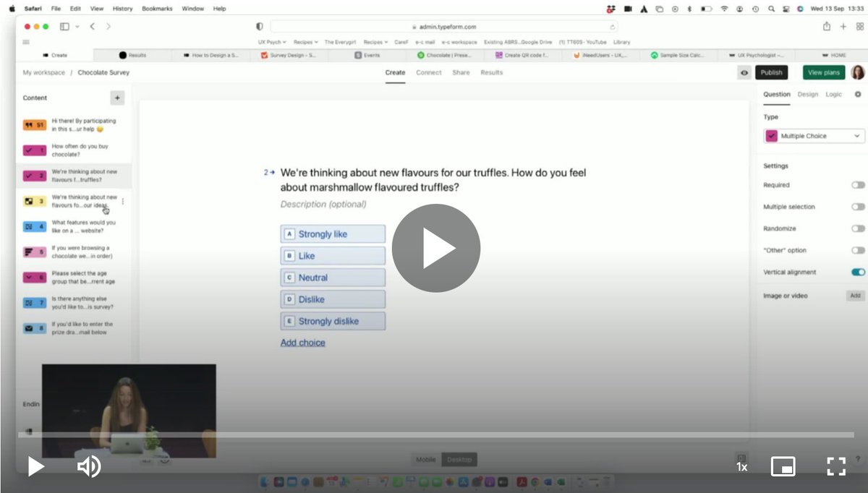Open playback speed 1x control
The width and height of the screenshot is (868, 493).
click(741, 467)
